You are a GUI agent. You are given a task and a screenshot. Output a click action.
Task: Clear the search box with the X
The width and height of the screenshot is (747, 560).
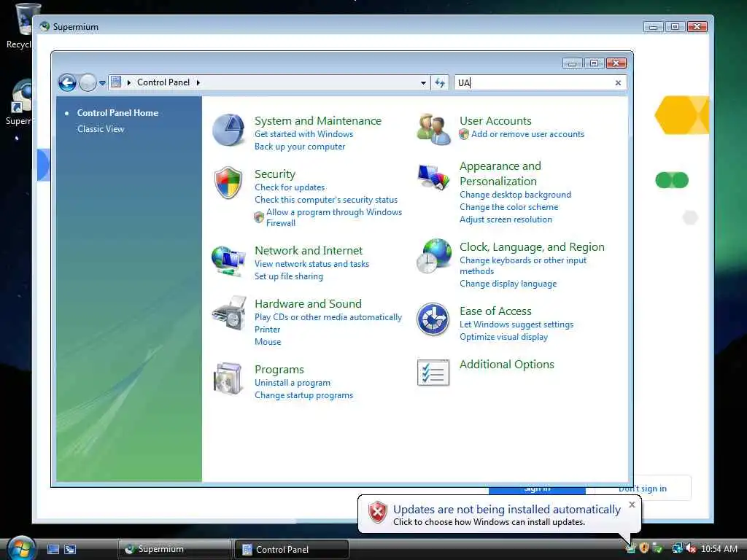618,83
